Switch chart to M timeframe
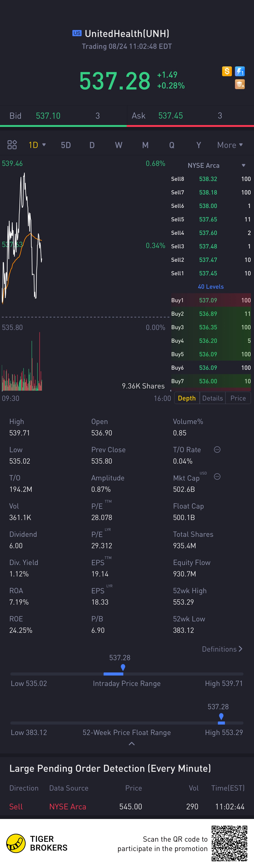Screen dimensions: 254x868 (x=145, y=145)
